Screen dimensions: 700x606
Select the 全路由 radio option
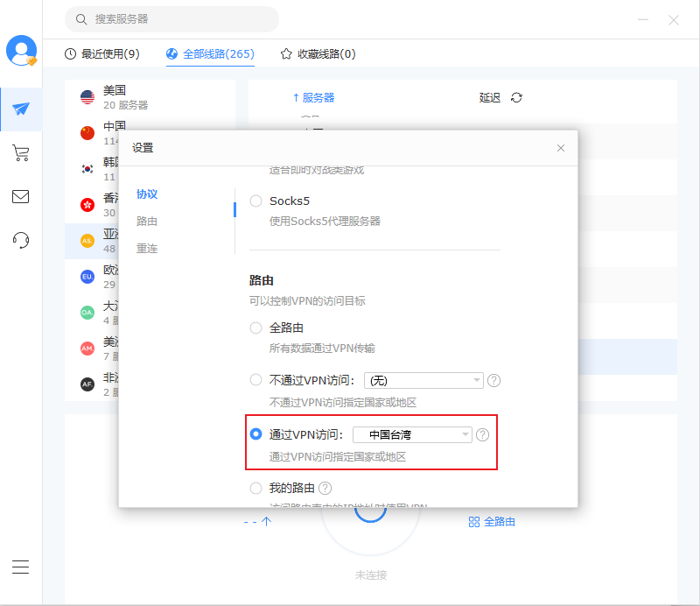(255, 328)
